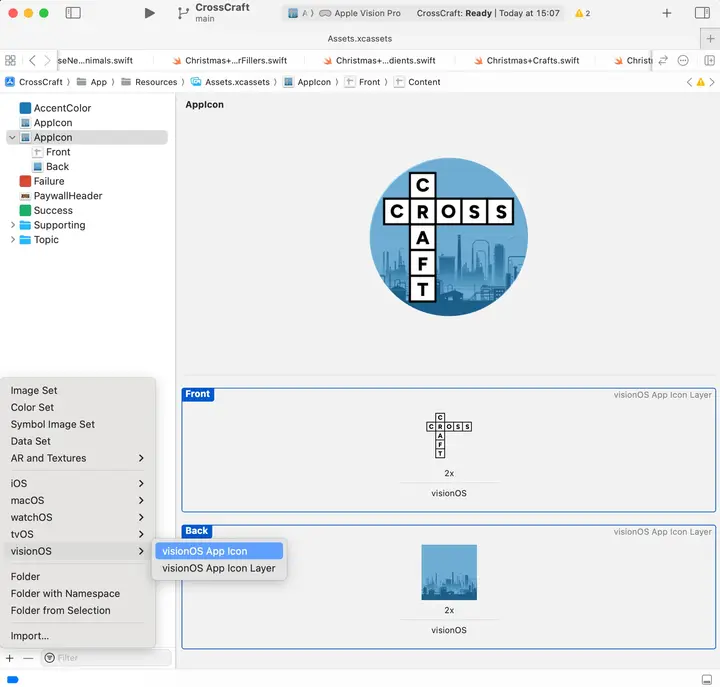Open Content in the jump bar
Viewport: 720px width, 687px height.
(417, 82)
